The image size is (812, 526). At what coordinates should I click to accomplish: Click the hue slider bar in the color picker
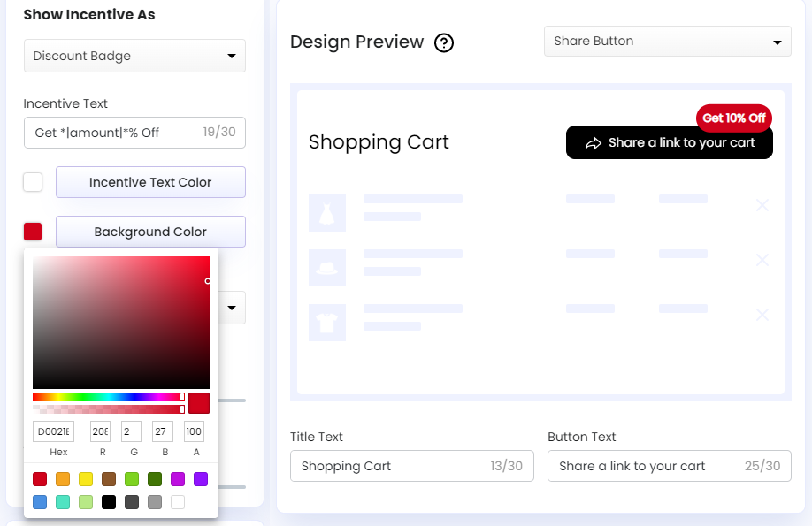[x=106, y=397]
